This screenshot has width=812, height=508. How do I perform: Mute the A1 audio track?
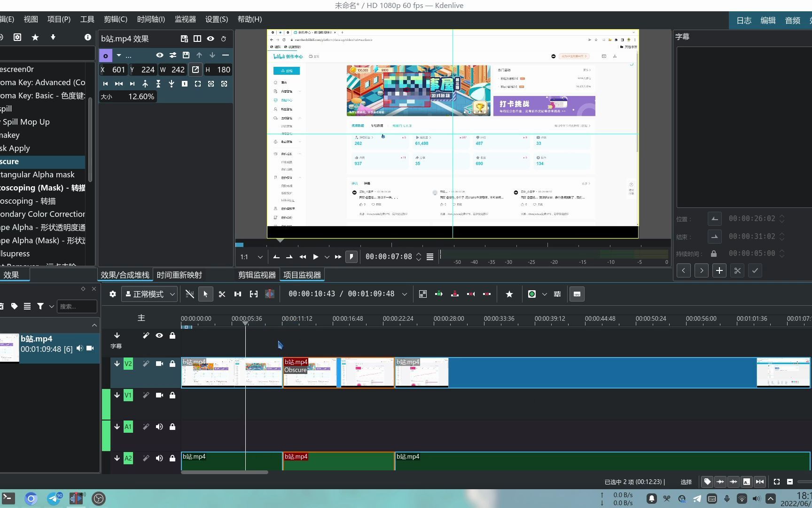pos(159,427)
